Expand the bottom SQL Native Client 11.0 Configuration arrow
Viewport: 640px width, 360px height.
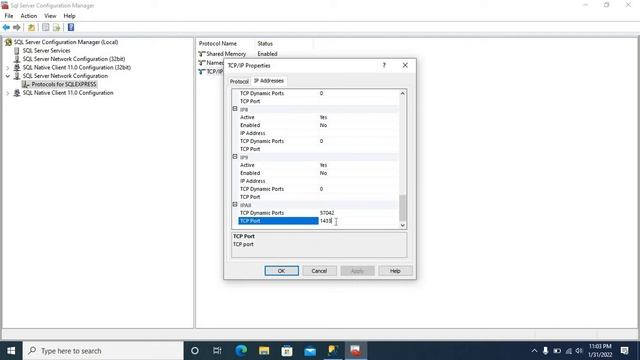pyautogui.click(x=7, y=93)
